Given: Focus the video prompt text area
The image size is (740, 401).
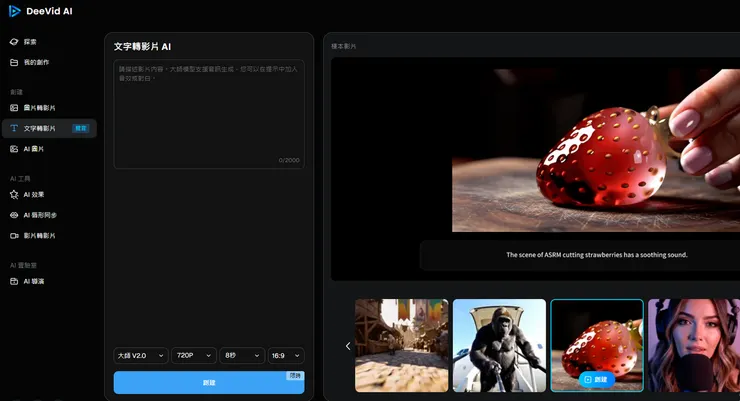Looking at the screenshot, I should click(x=209, y=114).
